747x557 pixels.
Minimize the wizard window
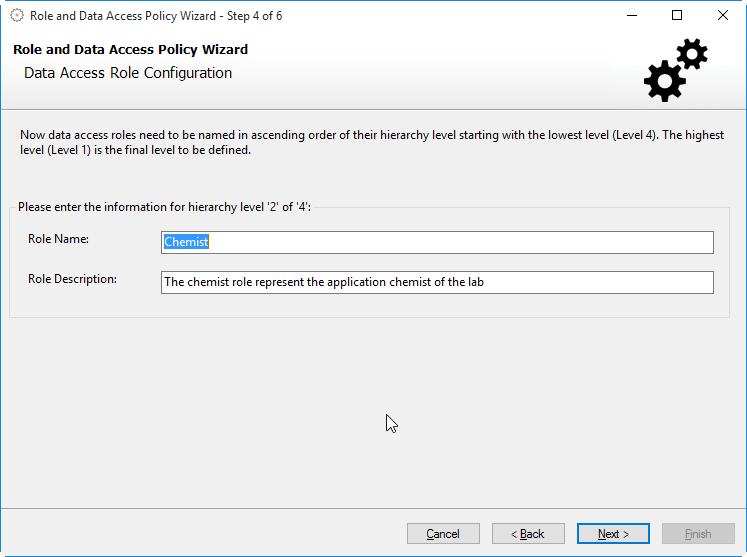pos(631,15)
